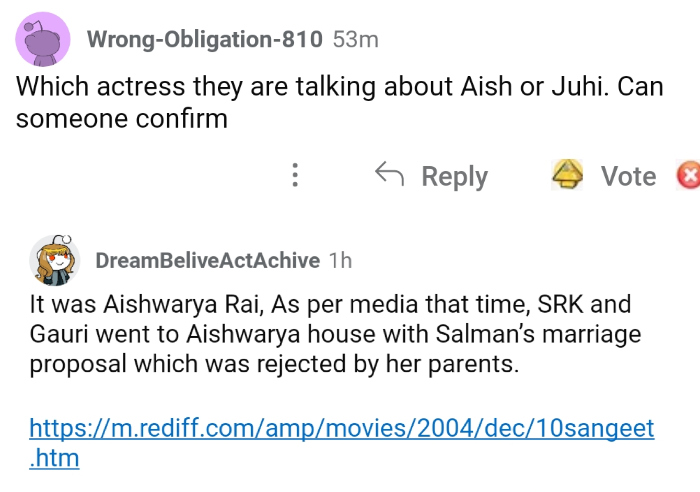Click the curved reply arrow icon
This screenshot has width=700, height=492.
[388, 175]
